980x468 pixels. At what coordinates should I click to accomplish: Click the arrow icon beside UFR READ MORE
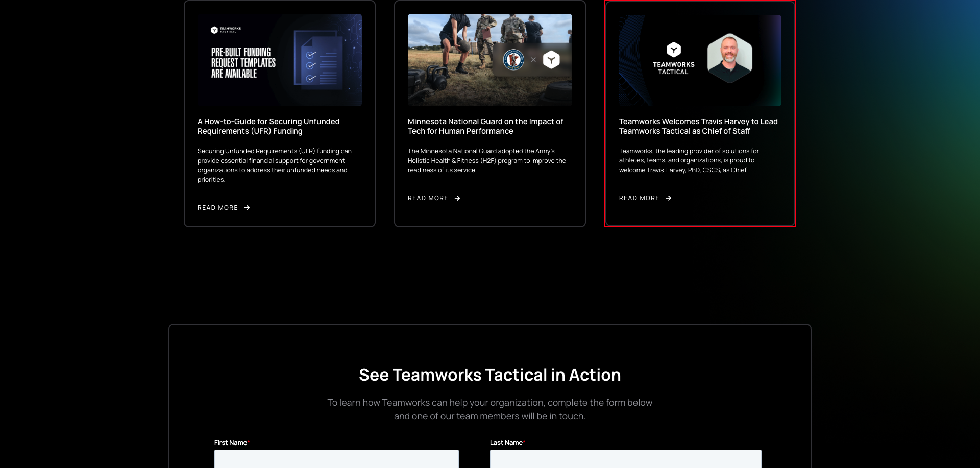[x=247, y=208]
